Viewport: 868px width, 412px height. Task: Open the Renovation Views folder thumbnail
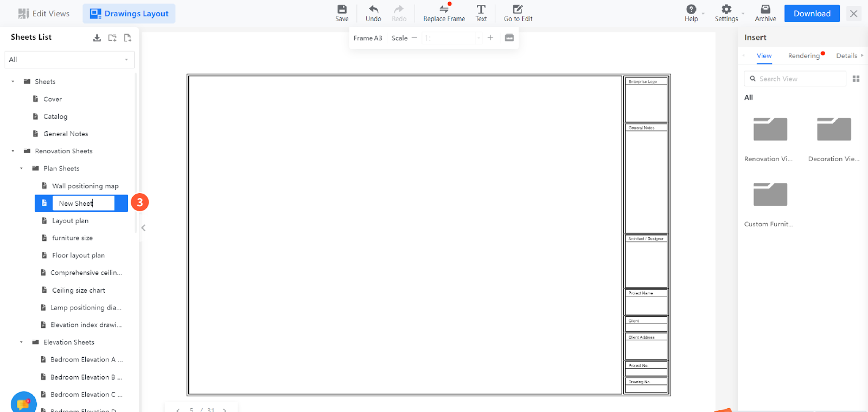coord(770,129)
